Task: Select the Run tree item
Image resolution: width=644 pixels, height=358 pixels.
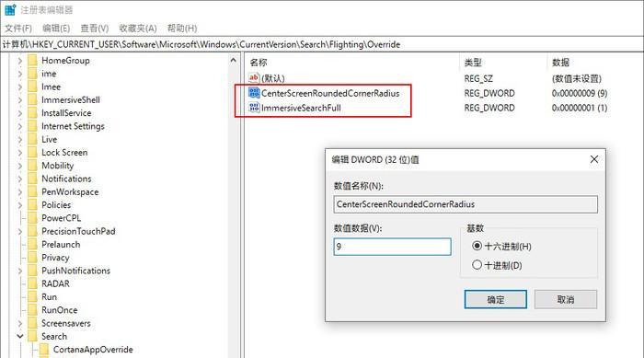Action: coord(50,297)
